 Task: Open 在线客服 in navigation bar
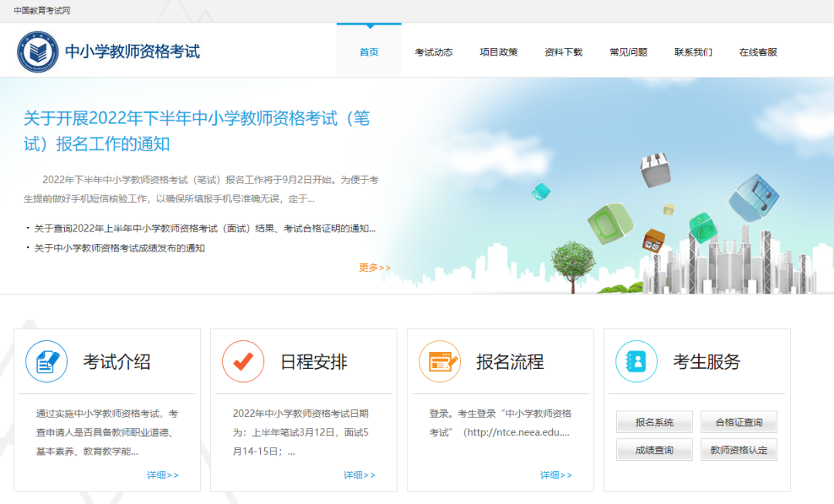coord(758,52)
